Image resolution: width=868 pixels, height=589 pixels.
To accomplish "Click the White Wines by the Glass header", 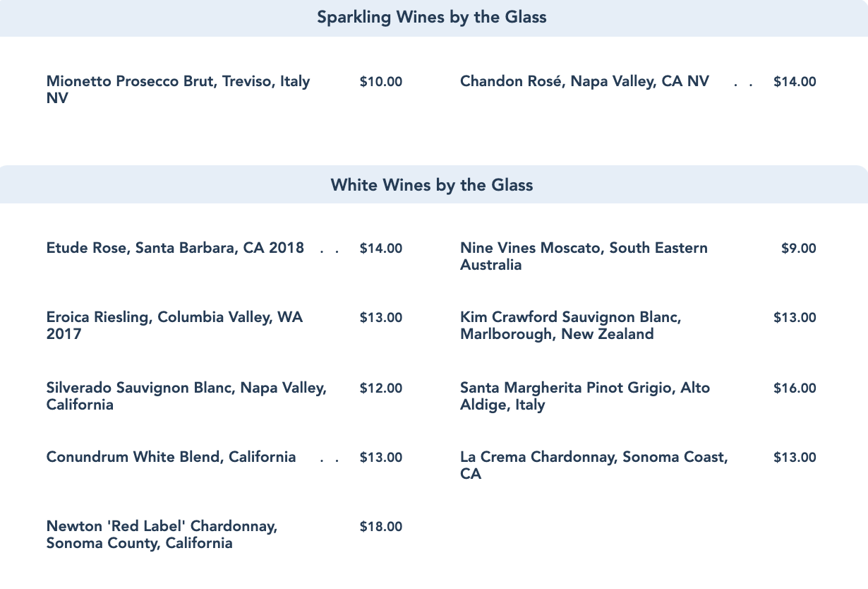I will click(x=432, y=185).
